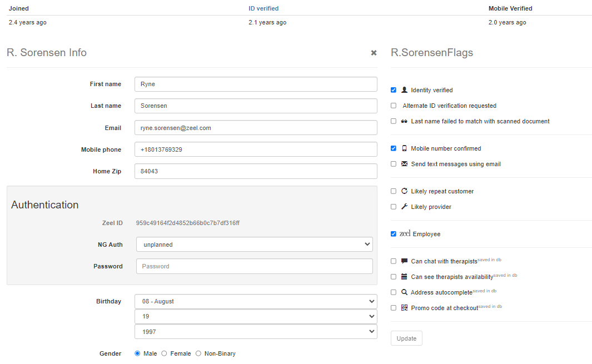Close the R. Sorensen Info panel

click(374, 53)
